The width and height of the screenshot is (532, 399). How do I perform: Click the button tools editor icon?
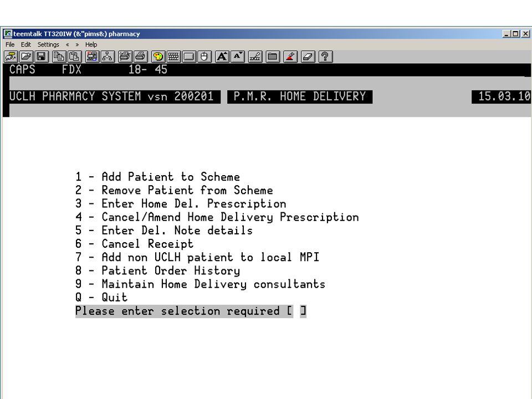click(x=255, y=57)
